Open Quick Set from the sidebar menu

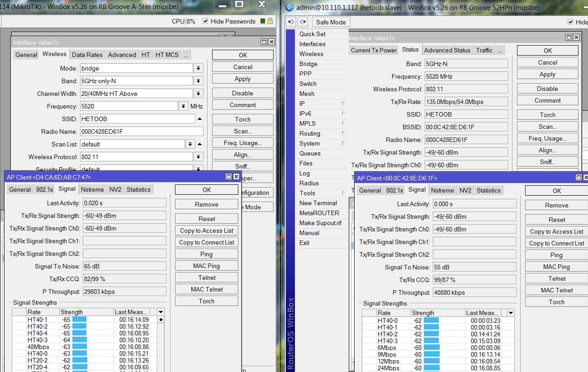tap(313, 34)
